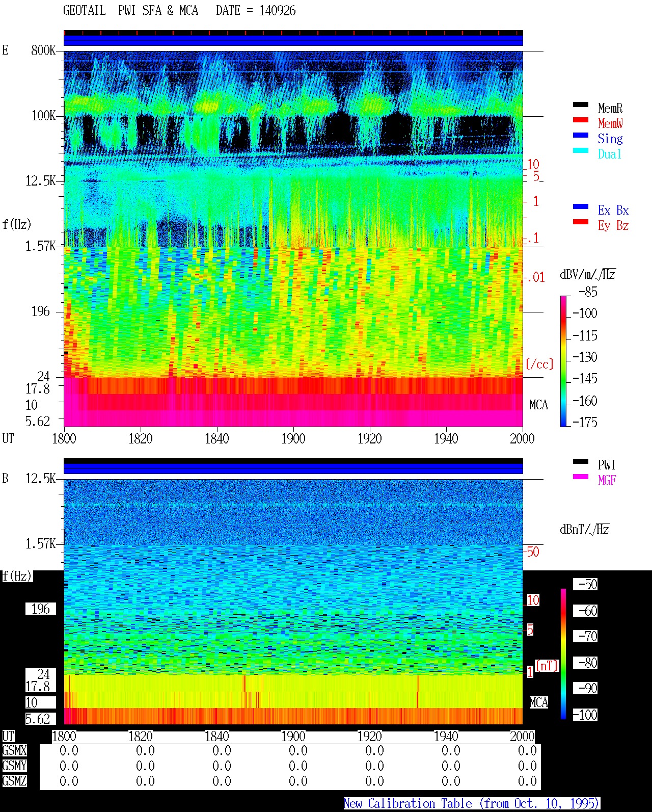Click the dBnT/√Hz magnetic color scale bar

(563, 654)
